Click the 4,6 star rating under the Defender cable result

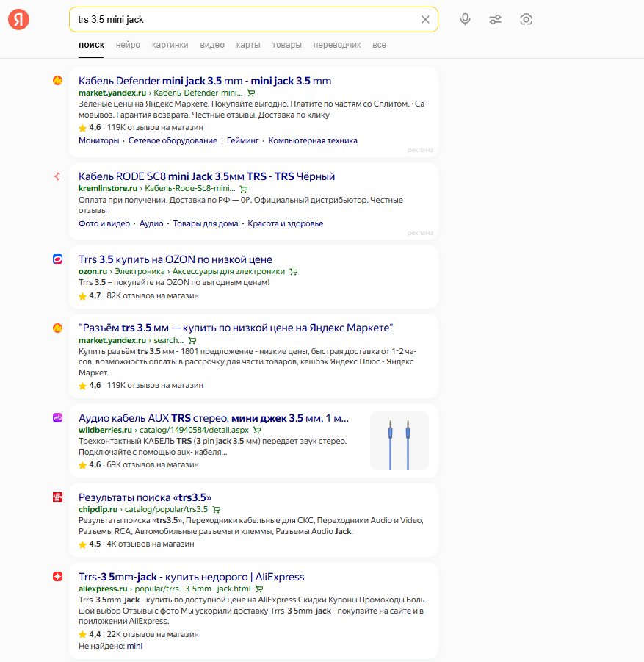point(90,128)
